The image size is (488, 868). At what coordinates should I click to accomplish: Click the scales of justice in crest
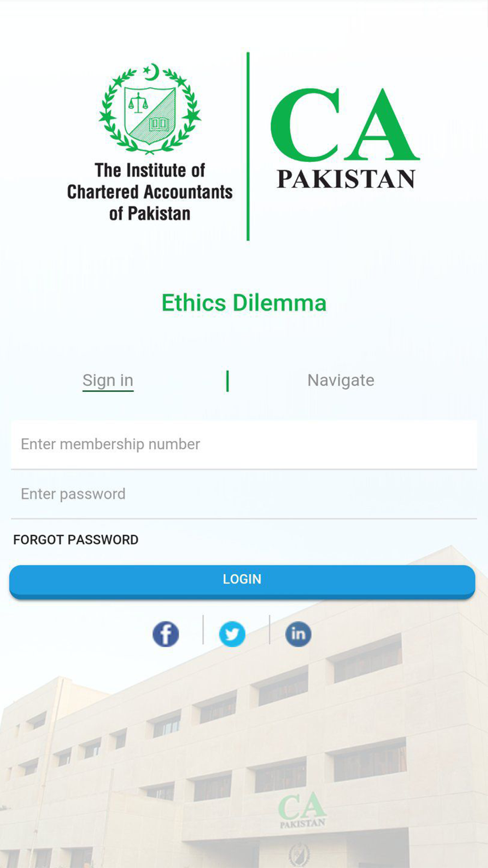pyautogui.click(x=138, y=103)
